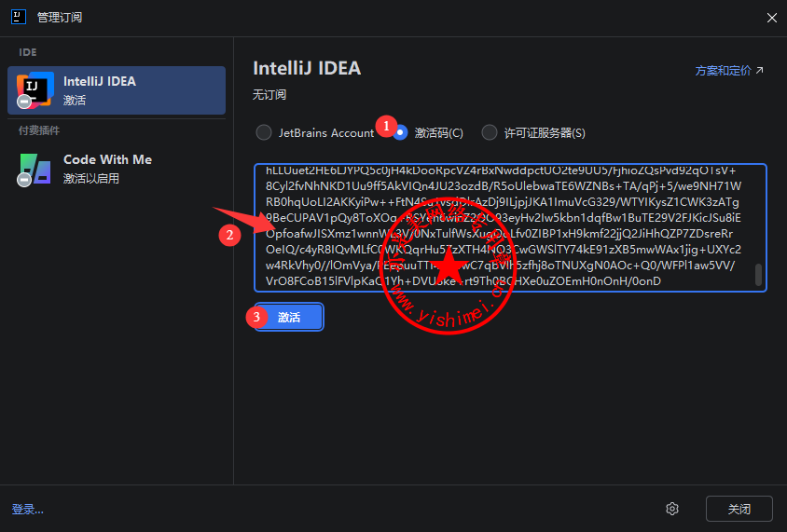This screenshot has height=532, width=787.
Task: Open settings via the gear icon
Action: (x=671, y=508)
